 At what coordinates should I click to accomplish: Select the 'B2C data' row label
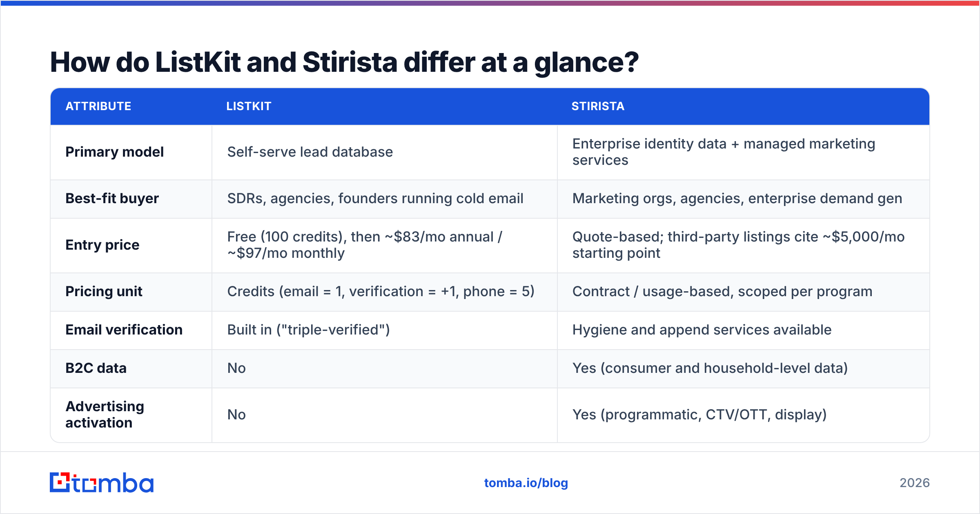pos(96,368)
